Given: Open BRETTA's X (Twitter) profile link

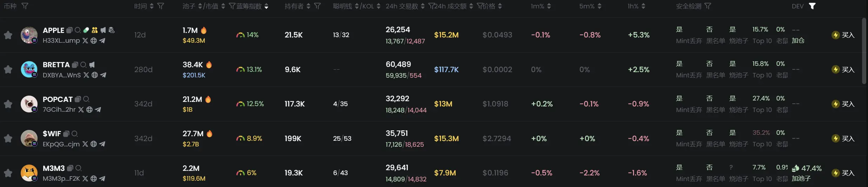Looking at the screenshot, I should (86, 75).
